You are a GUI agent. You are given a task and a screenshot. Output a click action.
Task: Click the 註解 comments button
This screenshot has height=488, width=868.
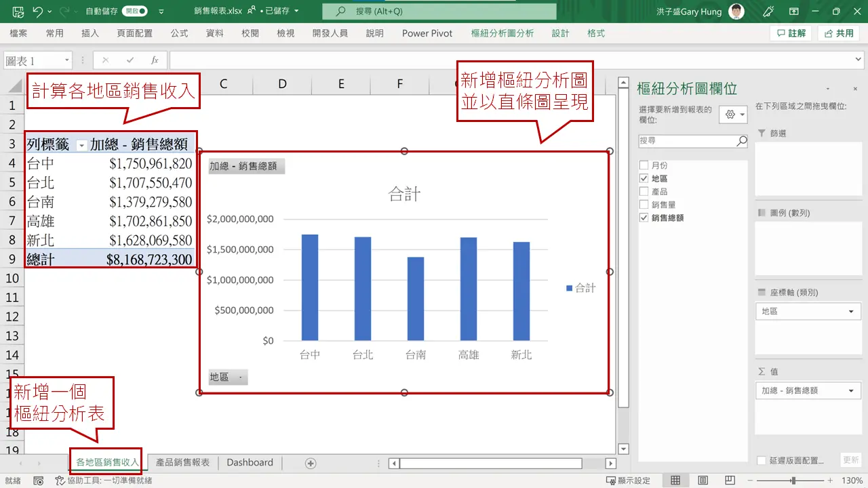pos(791,33)
